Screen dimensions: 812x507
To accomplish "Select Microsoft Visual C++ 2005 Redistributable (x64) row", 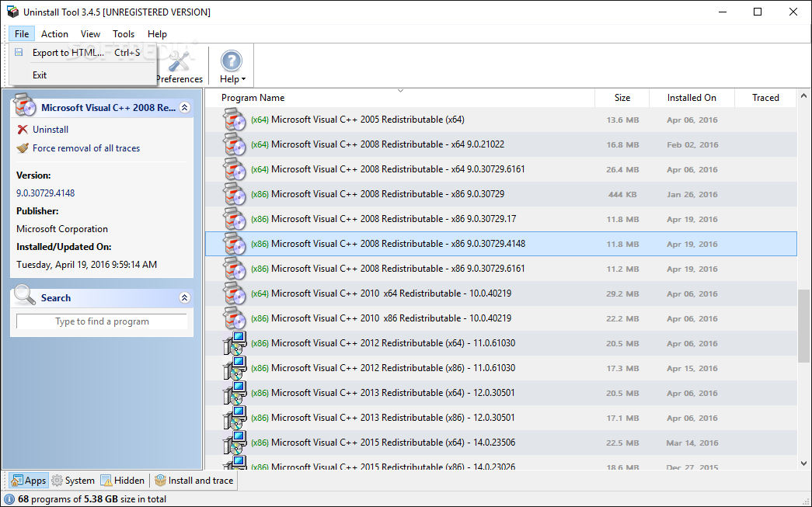I will [x=500, y=120].
